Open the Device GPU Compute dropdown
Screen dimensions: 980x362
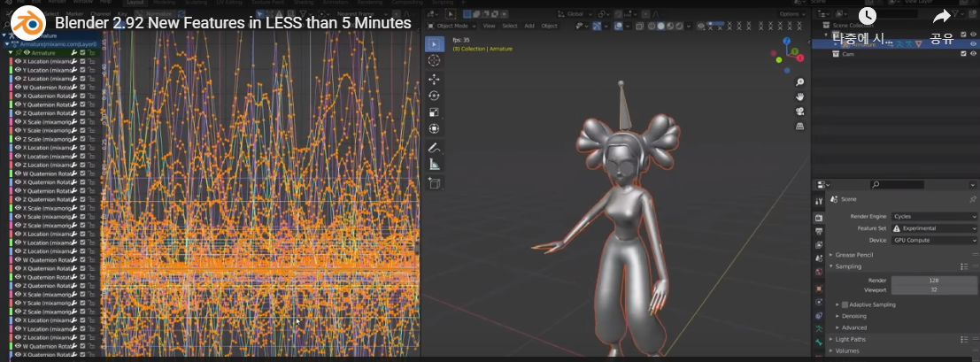click(934, 240)
